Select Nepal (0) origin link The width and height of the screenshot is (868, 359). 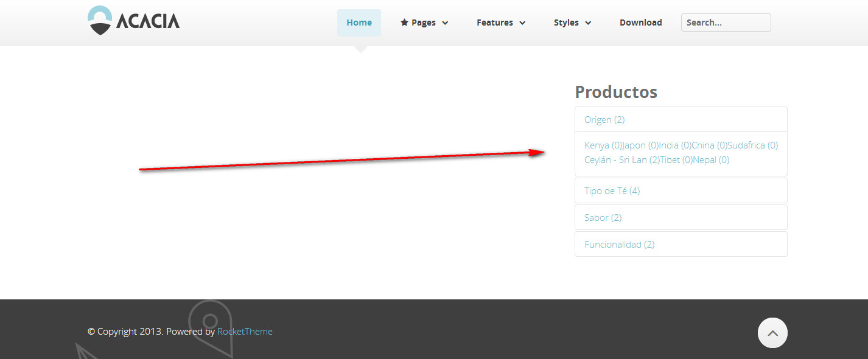pyautogui.click(x=711, y=160)
